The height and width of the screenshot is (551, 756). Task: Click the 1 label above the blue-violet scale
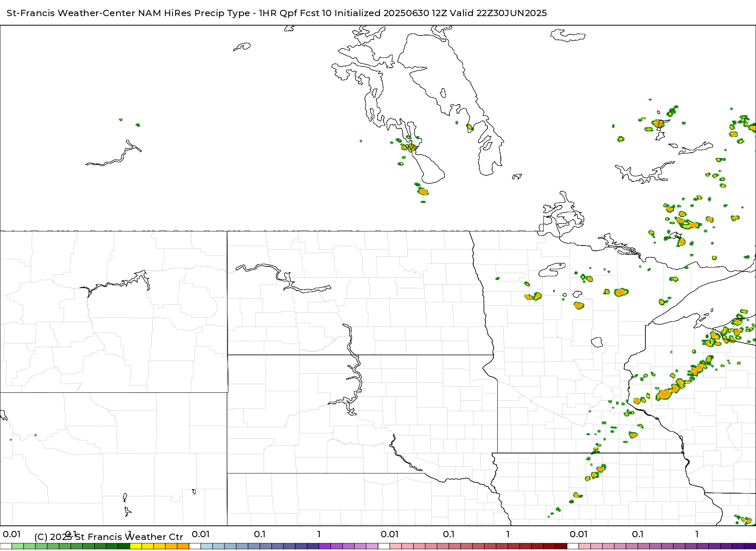coord(319,534)
